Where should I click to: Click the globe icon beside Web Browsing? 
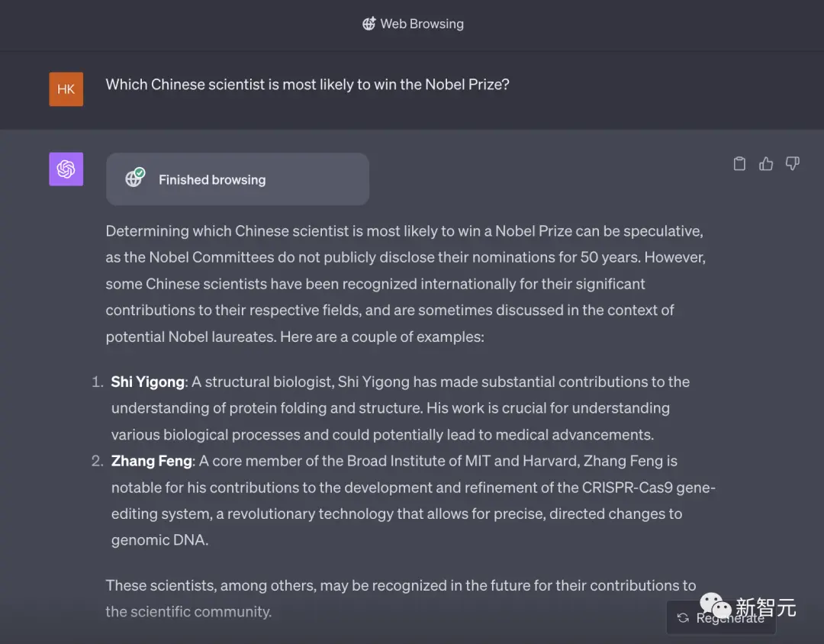coord(369,24)
